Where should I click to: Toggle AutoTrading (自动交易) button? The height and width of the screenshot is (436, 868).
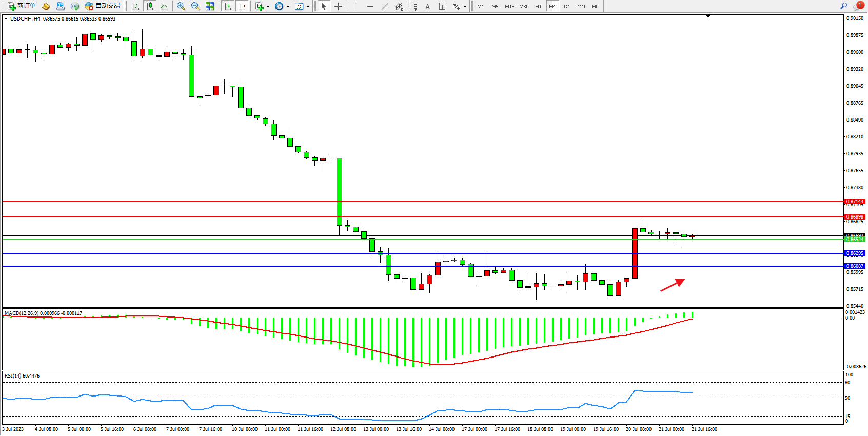pyautogui.click(x=103, y=6)
